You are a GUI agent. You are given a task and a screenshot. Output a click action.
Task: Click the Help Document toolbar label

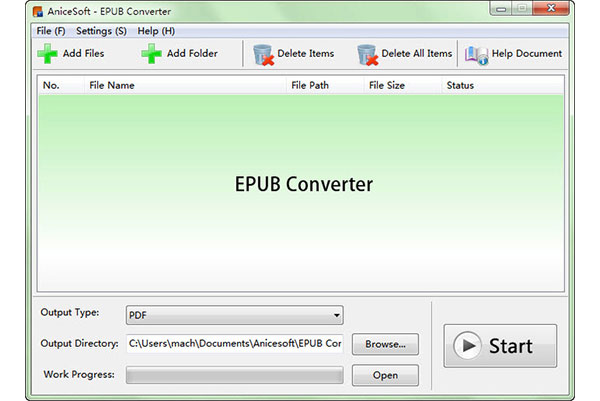coord(527,53)
